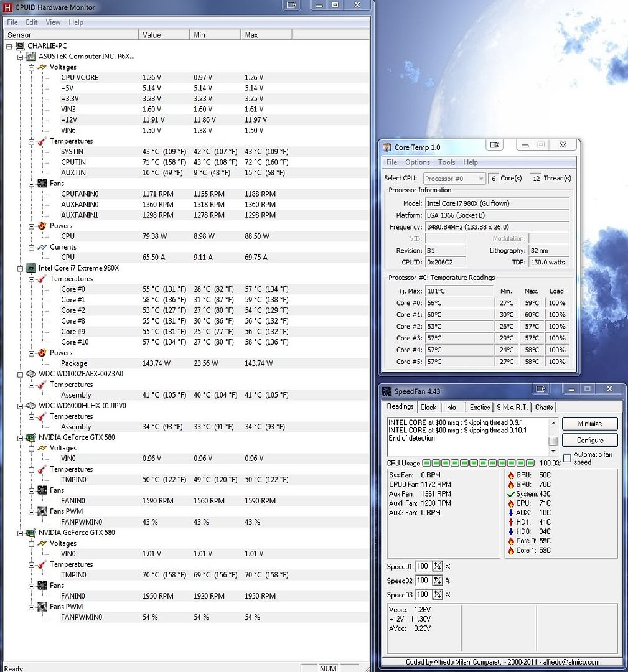
Task: Click the SpeedFan Minimize button
Action: pyautogui.click(x=590, y=424)
